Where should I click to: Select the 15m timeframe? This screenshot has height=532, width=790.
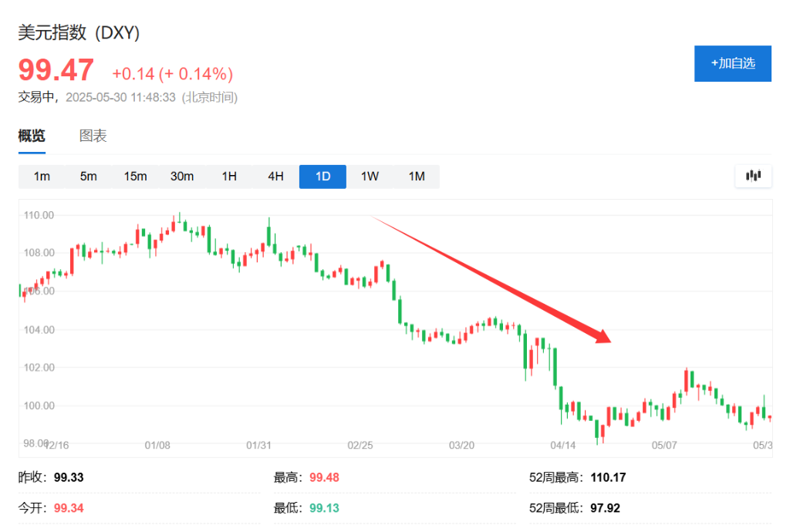coord(135,176)
